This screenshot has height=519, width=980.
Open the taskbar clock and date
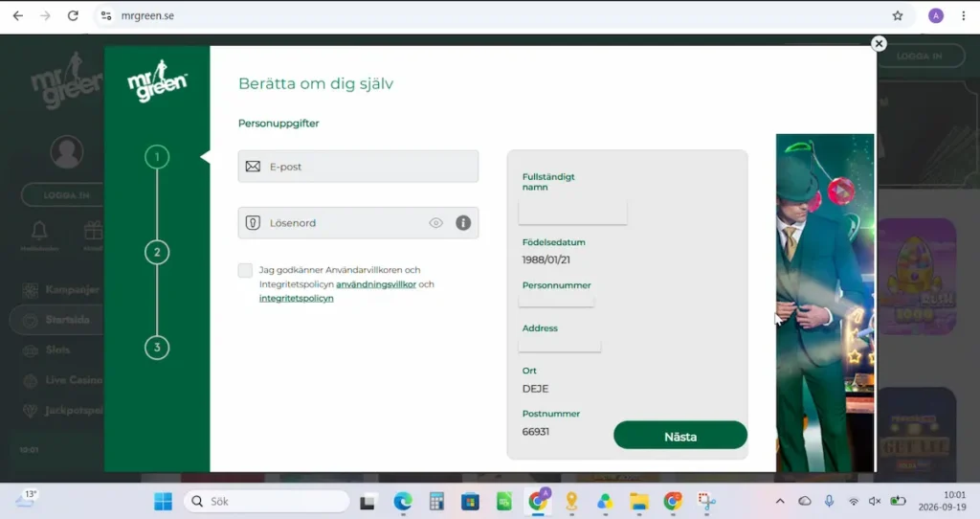[x=942, y=501]
